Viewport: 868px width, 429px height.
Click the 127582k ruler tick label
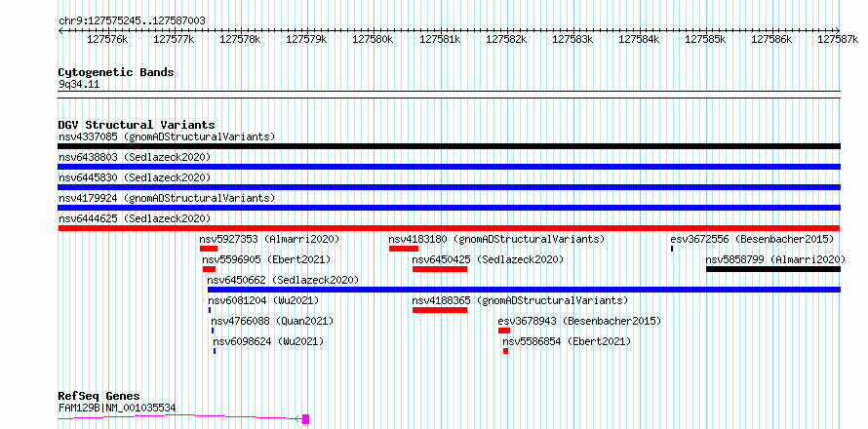click(506, 39)
